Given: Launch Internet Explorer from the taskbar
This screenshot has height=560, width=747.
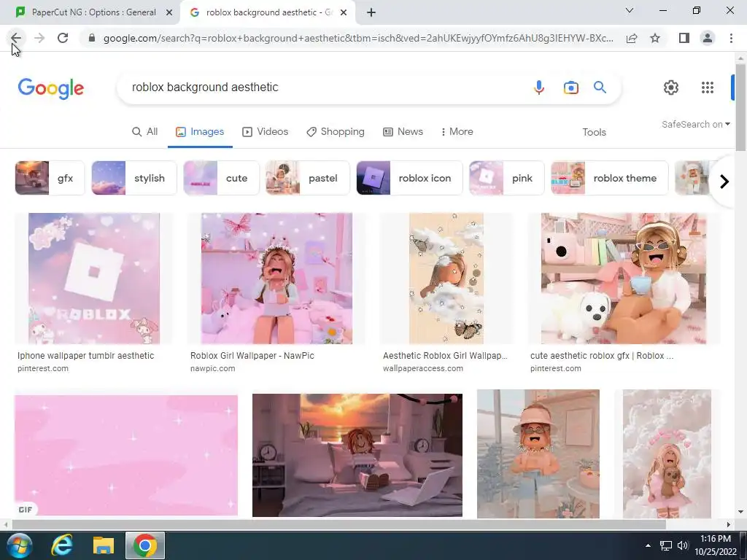Looking at the screenshot, I should [62, 545].
